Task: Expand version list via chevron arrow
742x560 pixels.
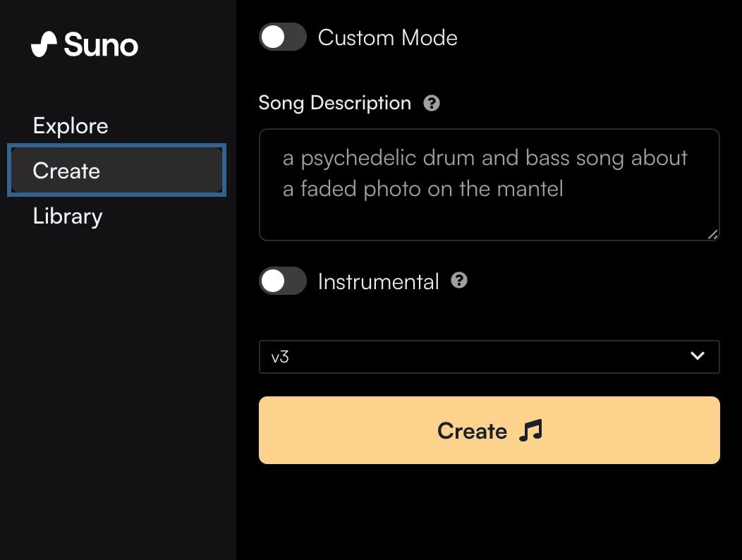Action: pos(698,356)
